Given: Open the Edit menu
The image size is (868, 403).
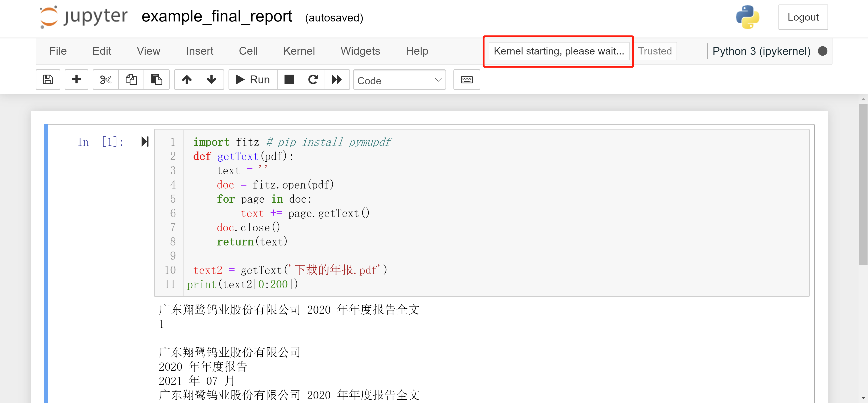Looking at the screenshot, I should pyautogui.click(x=102, y=51).
